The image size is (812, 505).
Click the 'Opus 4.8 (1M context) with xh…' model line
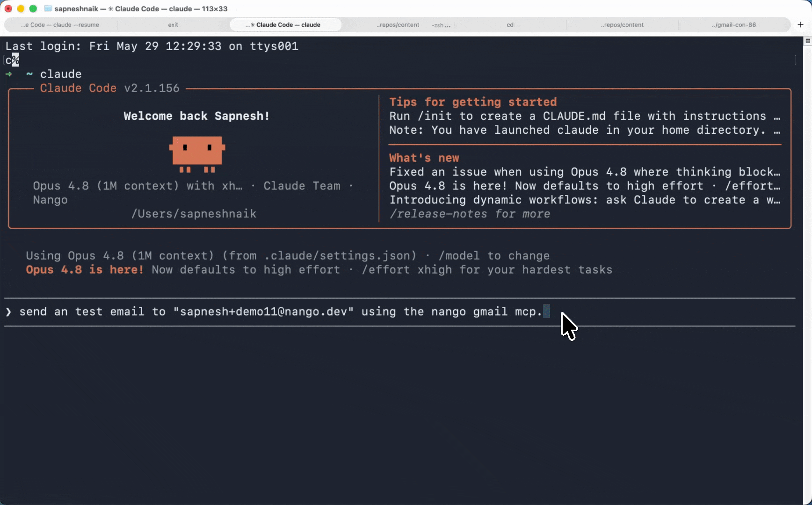pos(138,186)
